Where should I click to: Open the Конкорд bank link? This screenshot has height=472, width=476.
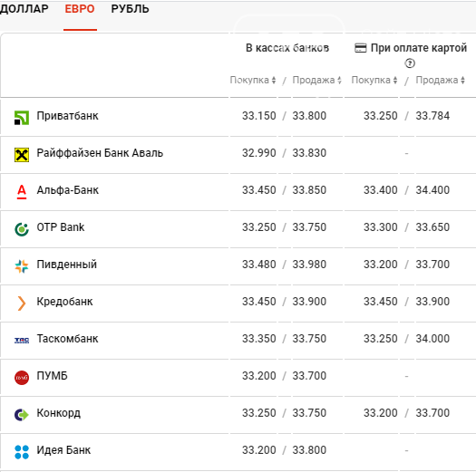click(59, 413)
